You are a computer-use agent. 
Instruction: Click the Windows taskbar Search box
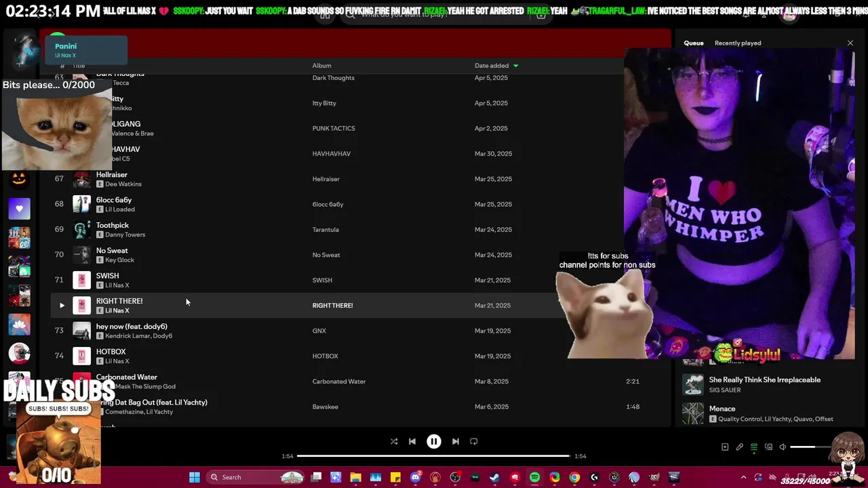pos(255,477)
